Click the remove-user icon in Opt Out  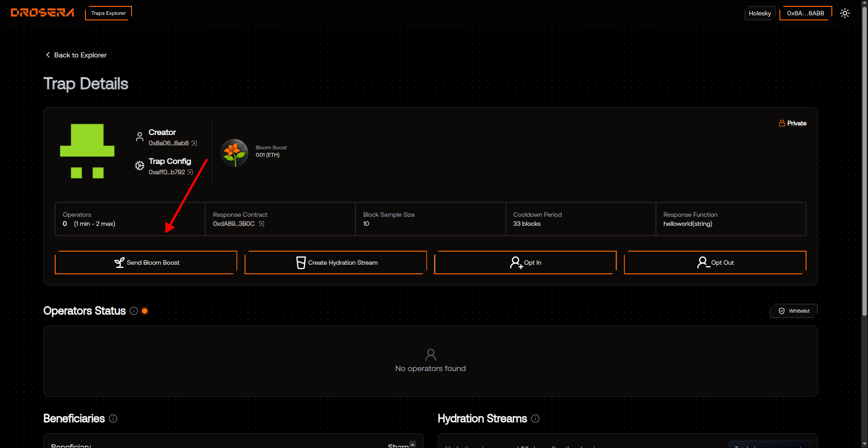(x=703, y=262)
